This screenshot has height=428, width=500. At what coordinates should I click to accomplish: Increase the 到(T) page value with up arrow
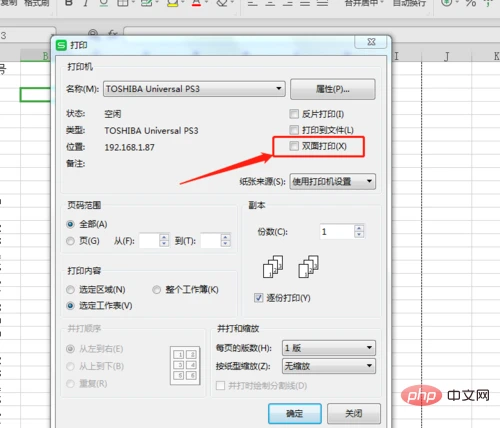click(226, 237)
